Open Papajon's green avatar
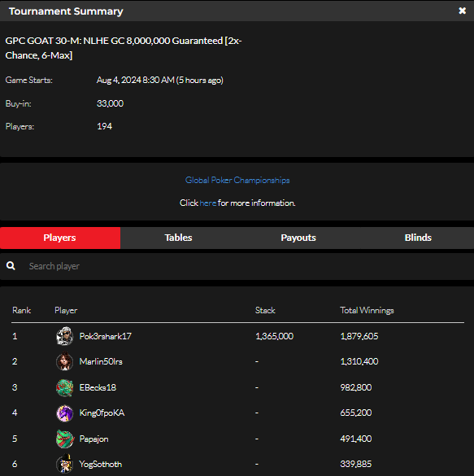This screenshot has width=474, height=476. coord(64,439)
